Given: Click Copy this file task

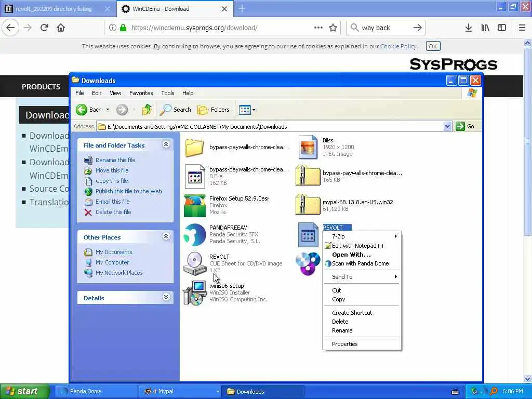Looking at the screenshot, I should point(112,181).
